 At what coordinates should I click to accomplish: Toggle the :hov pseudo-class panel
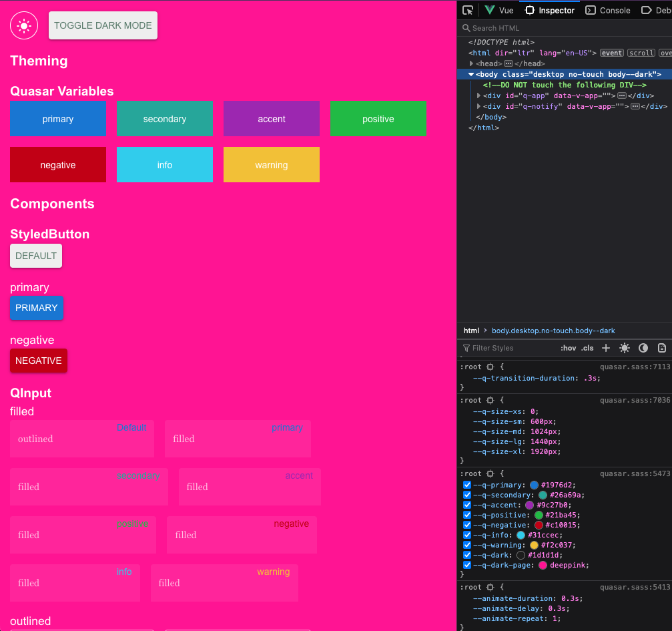[x=569, y=348]
